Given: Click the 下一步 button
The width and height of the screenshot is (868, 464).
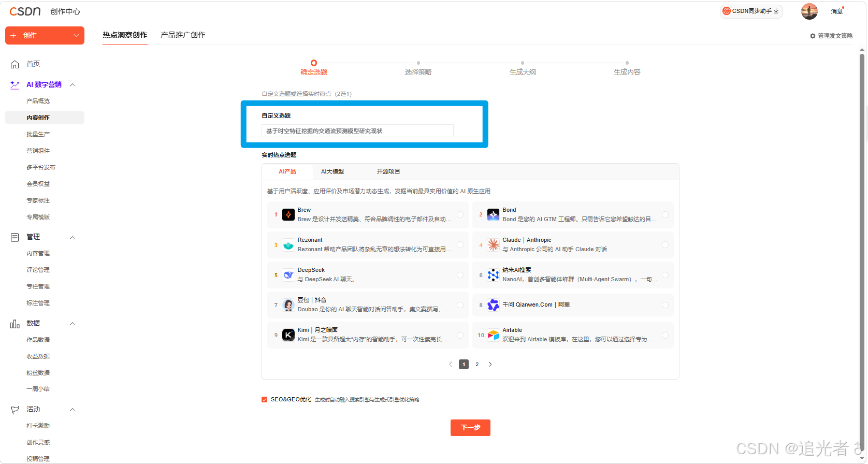Looking at the screenshot, I should pyautogui.click(x=470, y=428).
